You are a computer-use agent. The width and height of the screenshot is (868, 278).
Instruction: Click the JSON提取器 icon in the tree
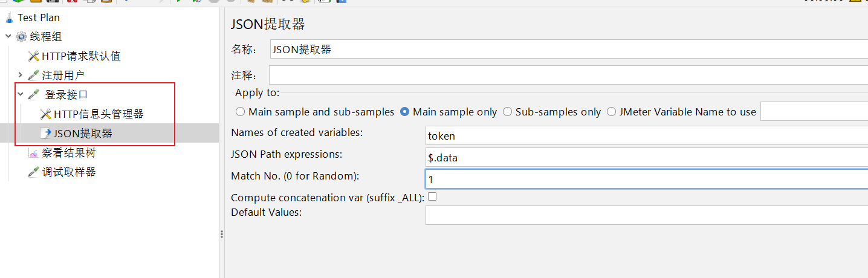45,134
